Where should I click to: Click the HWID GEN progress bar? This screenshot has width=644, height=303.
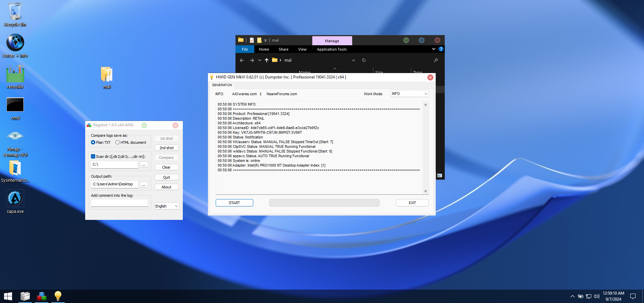pyautogui.click(x=324, y=203)
